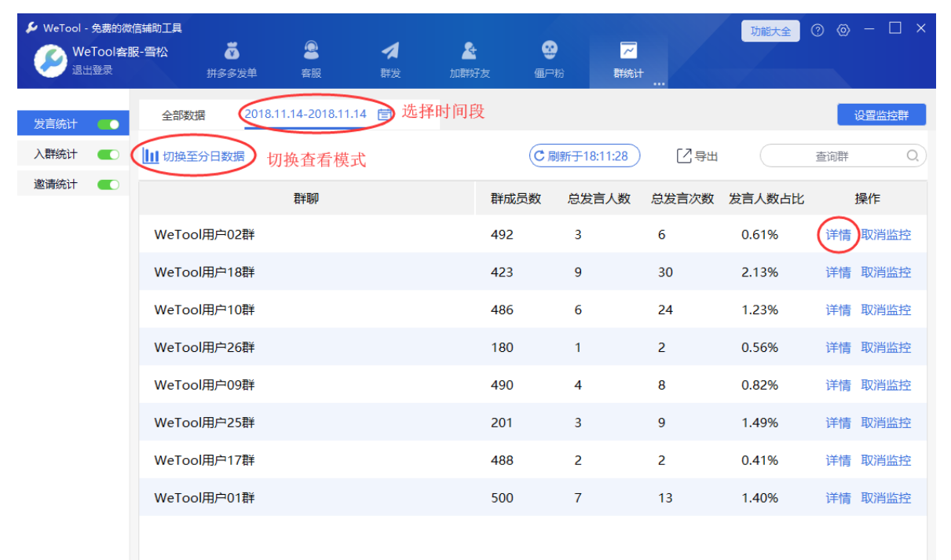The height and width of the screenshot is (560, 951).
Task: Click the 刷新于18:11:28 refresh button
Action: point(584,156)
